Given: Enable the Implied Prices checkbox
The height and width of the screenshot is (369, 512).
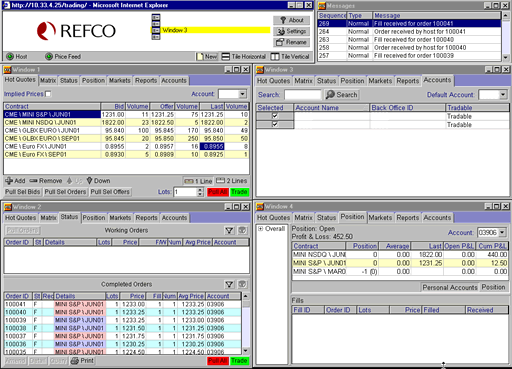Looking at the screenshot, I should tap(48, 94).
